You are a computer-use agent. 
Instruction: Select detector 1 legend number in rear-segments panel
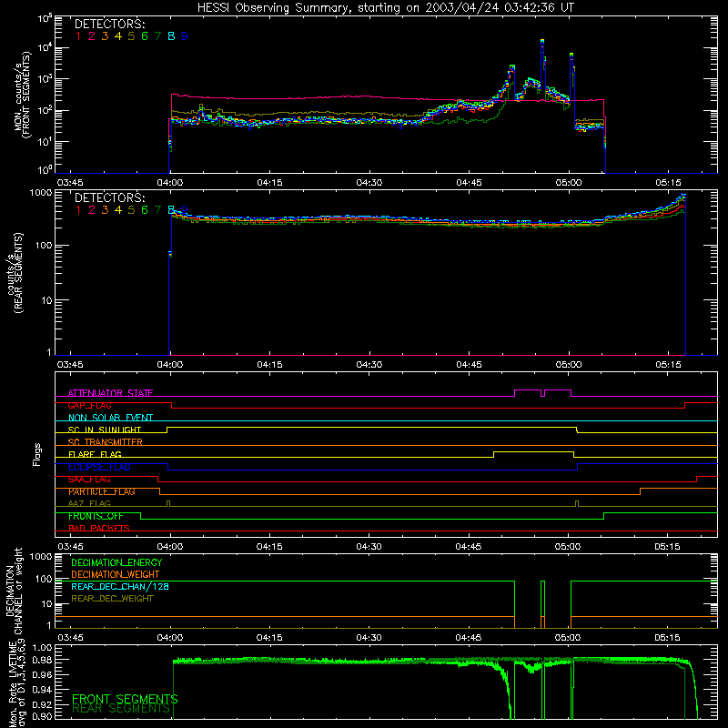coord(78,210)
